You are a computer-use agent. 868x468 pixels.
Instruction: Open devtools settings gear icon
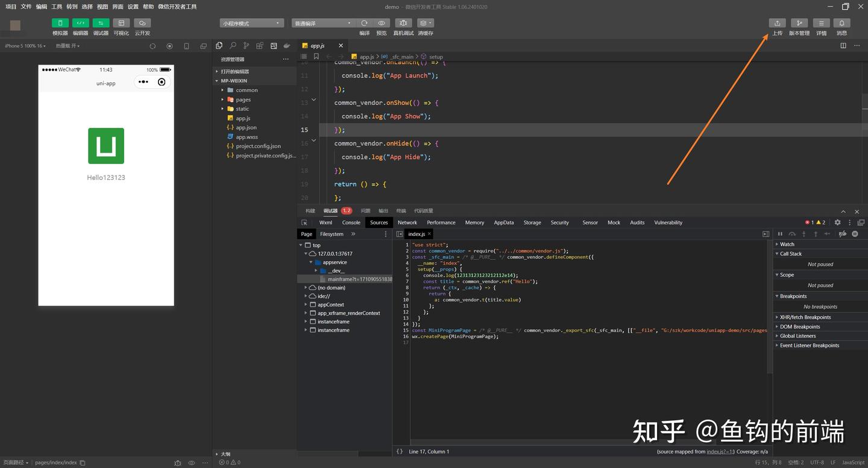837,223
